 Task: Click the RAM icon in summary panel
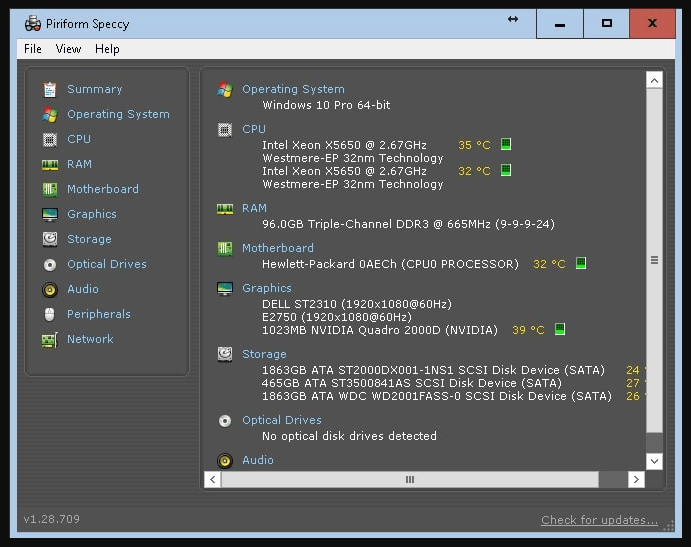click(x=225, y=208)
